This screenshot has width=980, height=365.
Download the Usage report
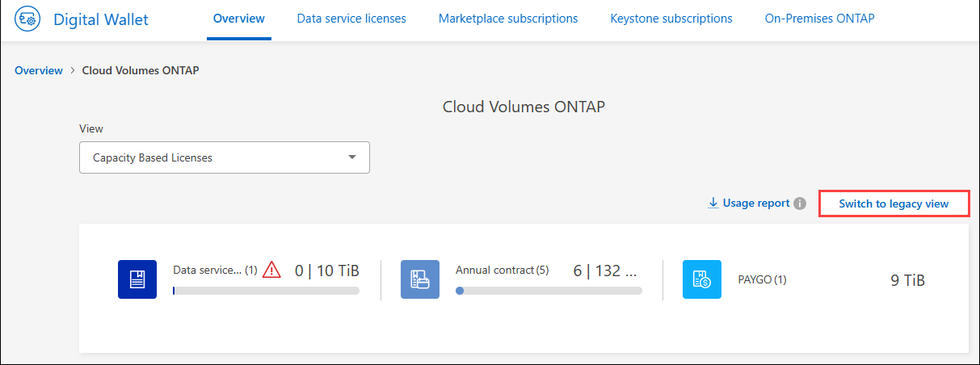tap(755, 203)
